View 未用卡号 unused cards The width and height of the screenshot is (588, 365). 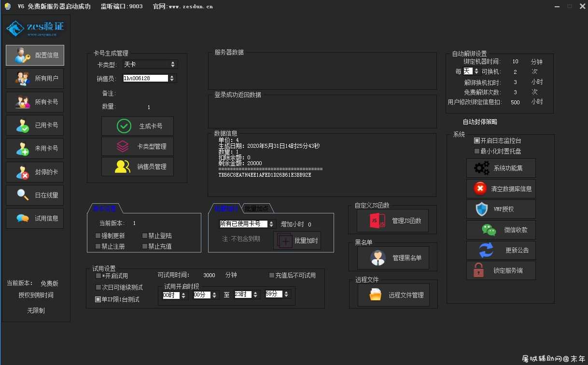pyautogui.click(x=35, y=148)
